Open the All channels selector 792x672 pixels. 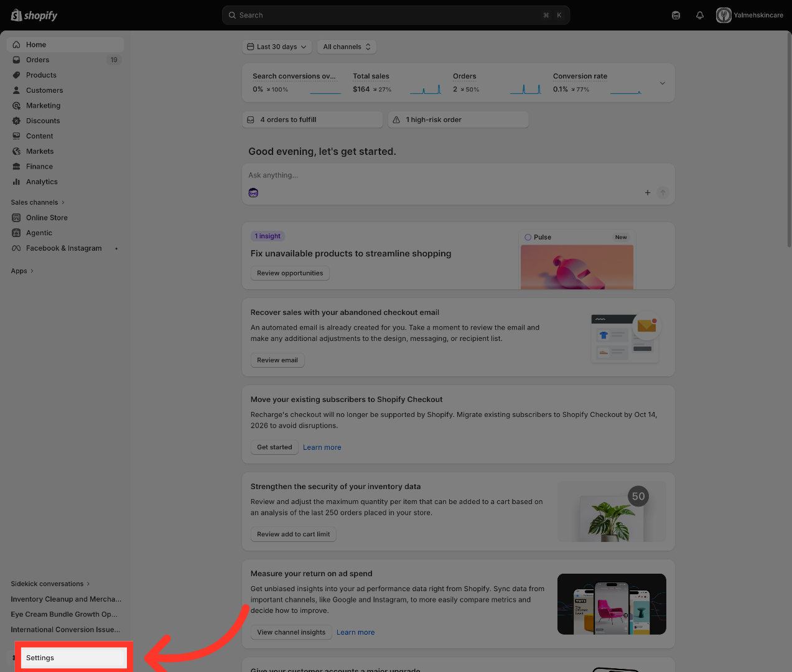tap(347, 47)
